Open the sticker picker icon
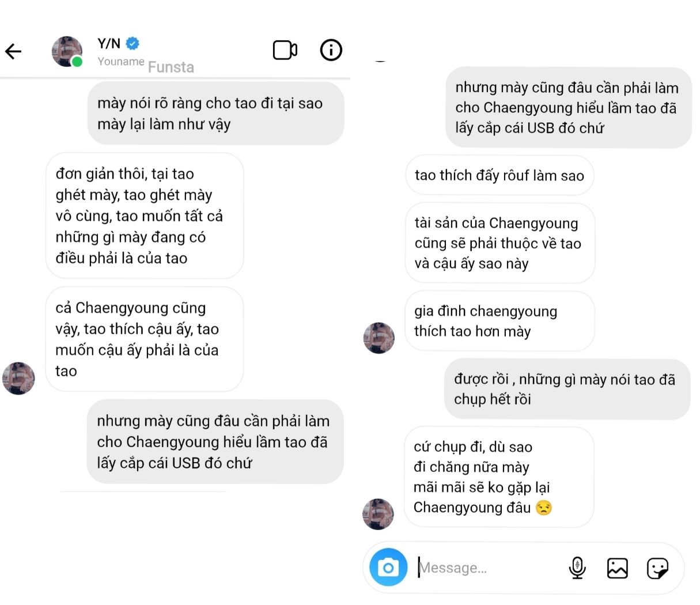Viewport: 700px width, 605px height. [x=657, y=568]
